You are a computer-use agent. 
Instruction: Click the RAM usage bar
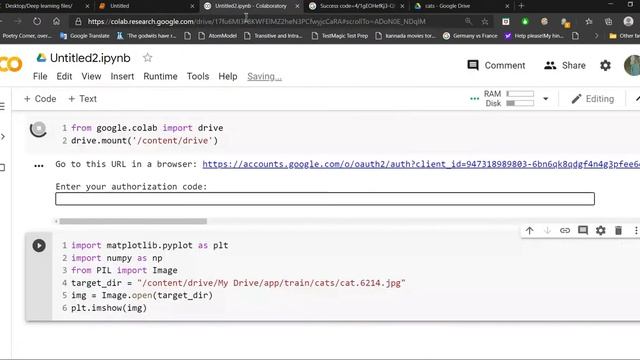click(520, 94)
